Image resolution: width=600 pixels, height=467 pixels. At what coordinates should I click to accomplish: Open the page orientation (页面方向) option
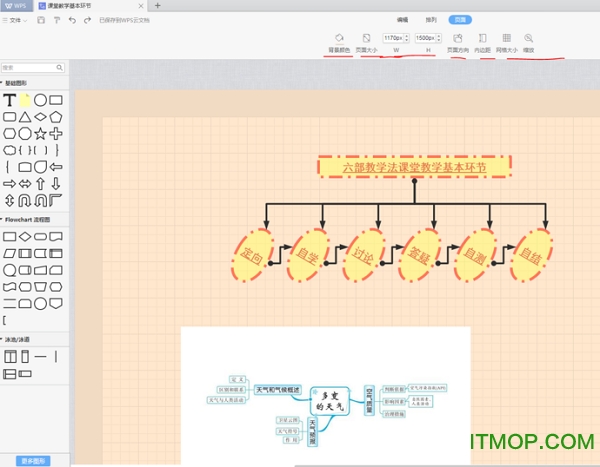pyautogui.click(x=457, y=42)
